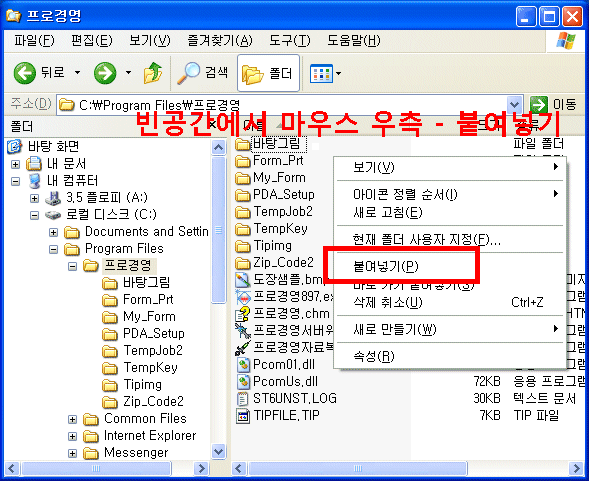The width and height of the screenshot is (589, 481).
Task: Click the folder tree down scroll arrow
Action: [x=219, y=451]
